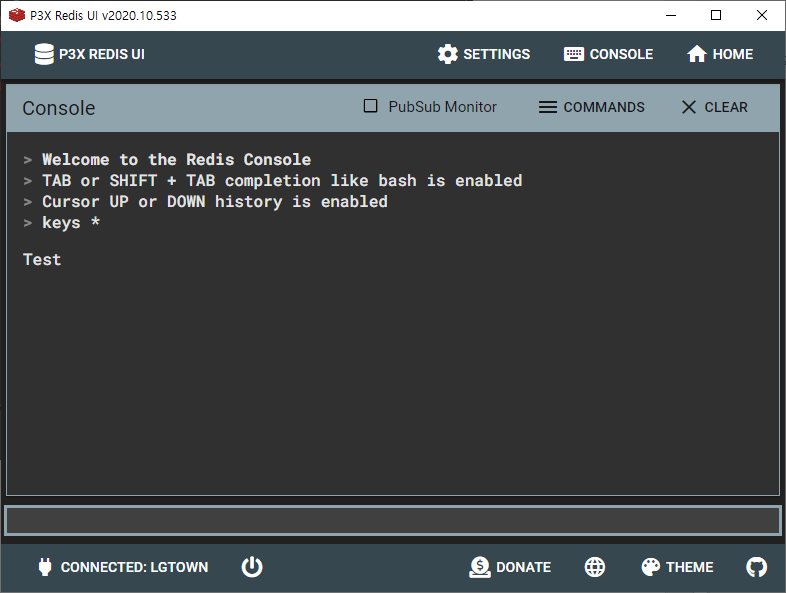786x593 pixels.
Task: Open the GitHub repository icon
Action: pos(756,567)
